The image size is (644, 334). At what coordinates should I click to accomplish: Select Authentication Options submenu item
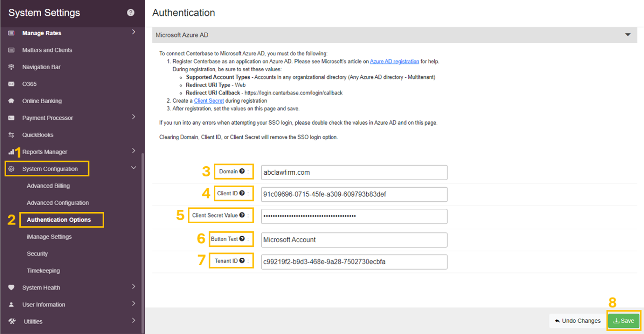[59, 220]
